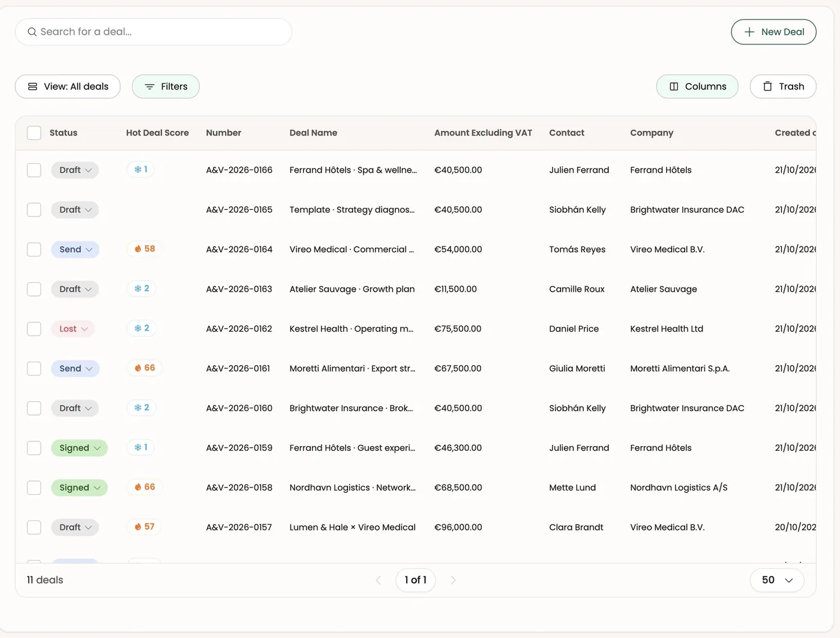The width and height of the screenshot is (840, 638).
Task: Go to the next page arrow
Action: pos(453,580)
